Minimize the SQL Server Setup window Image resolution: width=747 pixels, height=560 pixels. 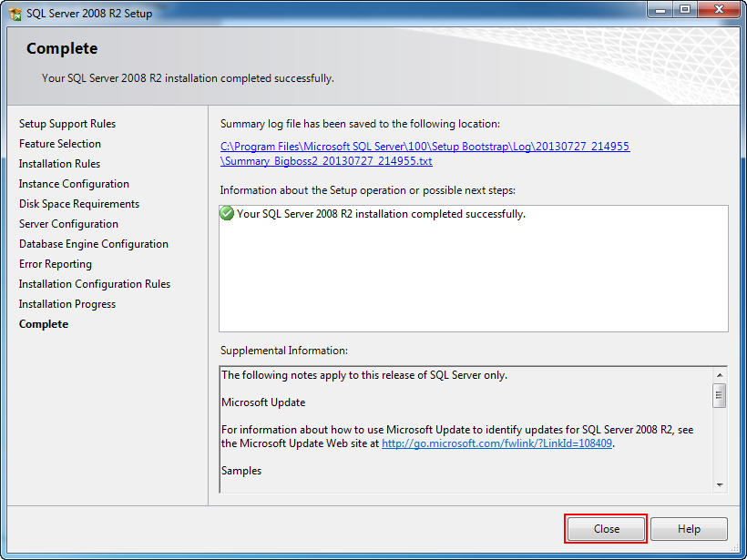tap(660, 10)
